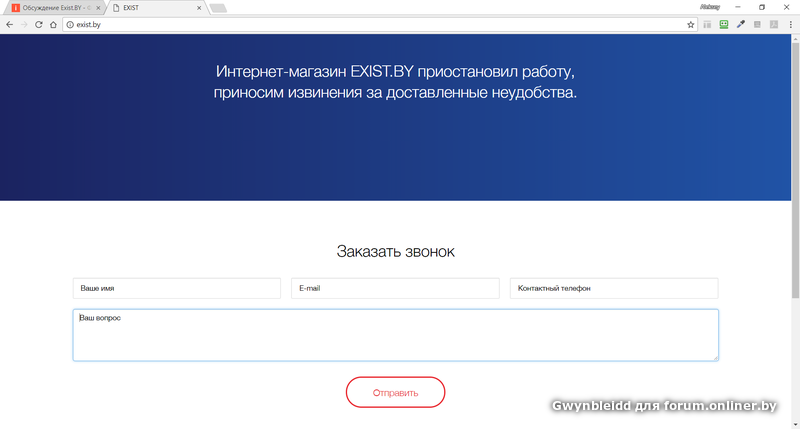The image size is (800, 429).
Task: Restore down the browser window
Action: click(x=762, y=7)
